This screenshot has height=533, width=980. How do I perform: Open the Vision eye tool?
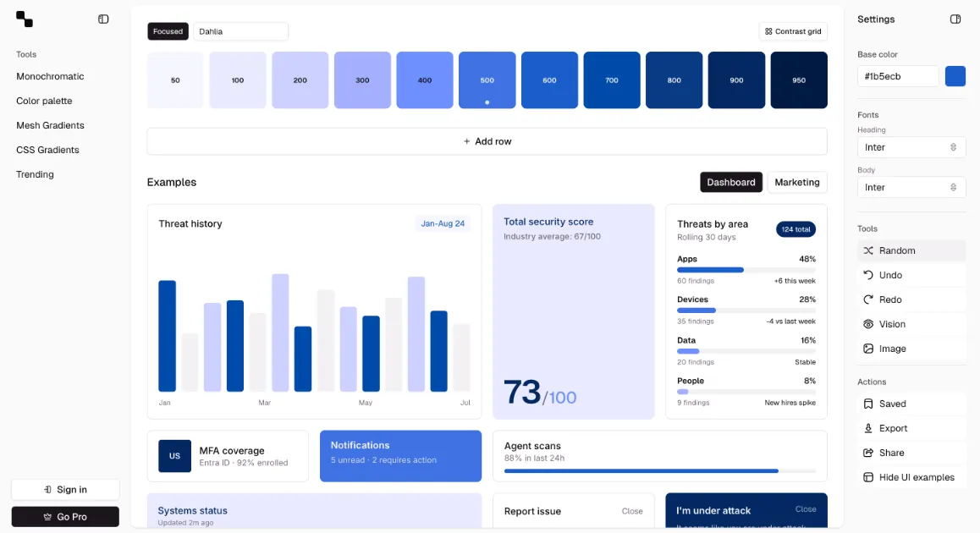(911, 324)
